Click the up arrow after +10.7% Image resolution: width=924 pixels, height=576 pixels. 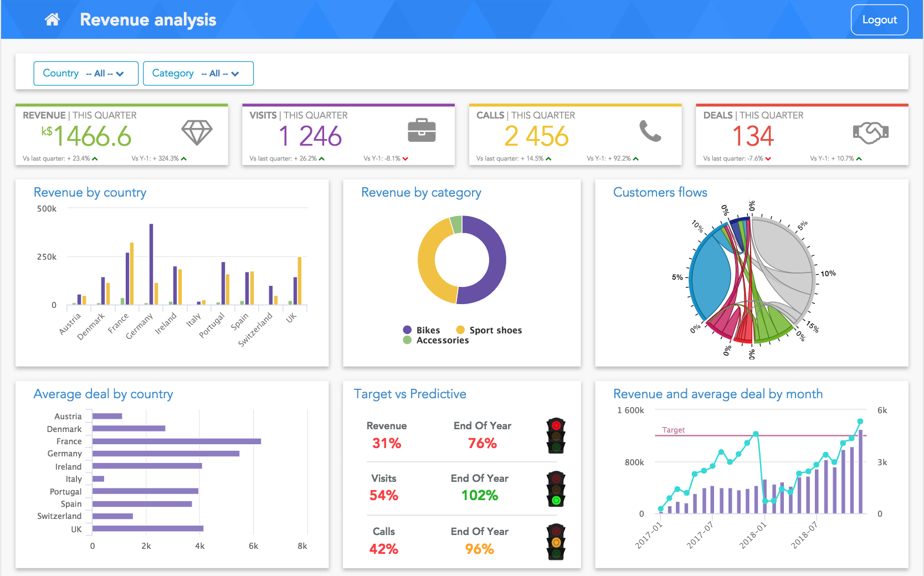tap(859, 158)
